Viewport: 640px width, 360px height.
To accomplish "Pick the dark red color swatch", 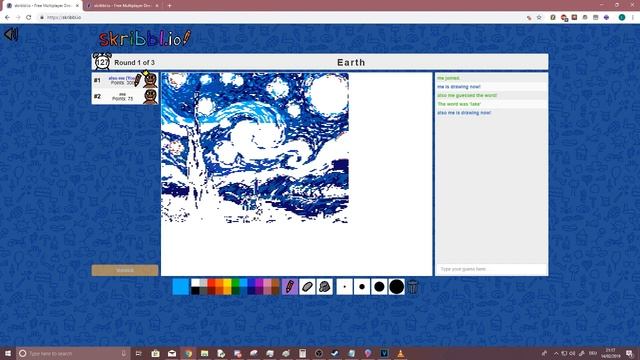I will click(211, 291).
